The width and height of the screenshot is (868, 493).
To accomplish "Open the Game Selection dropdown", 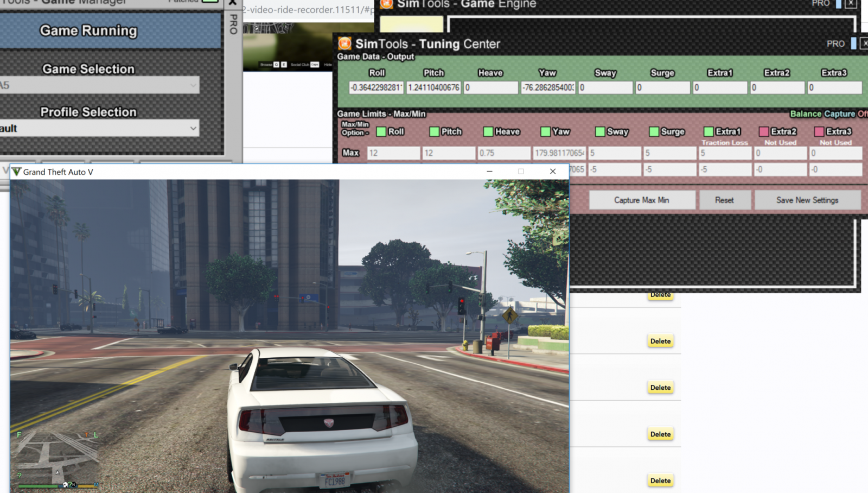I will tap(99, 85).
